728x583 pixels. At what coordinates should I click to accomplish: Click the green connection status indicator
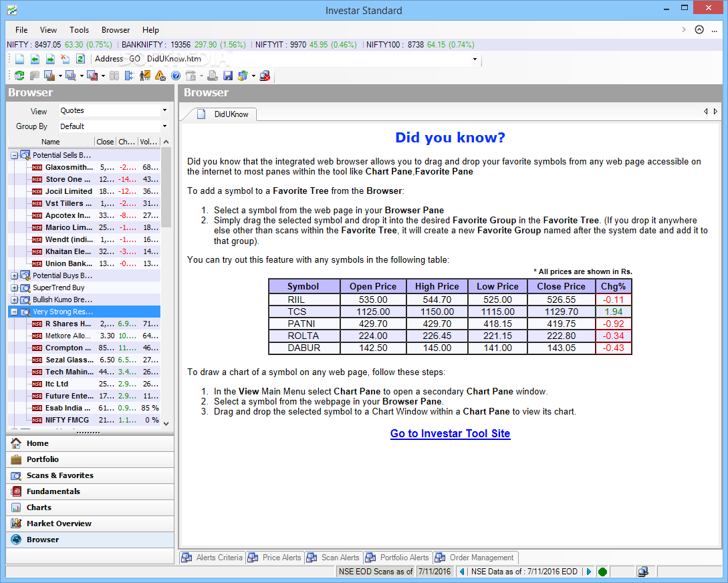tap(602, 572)
